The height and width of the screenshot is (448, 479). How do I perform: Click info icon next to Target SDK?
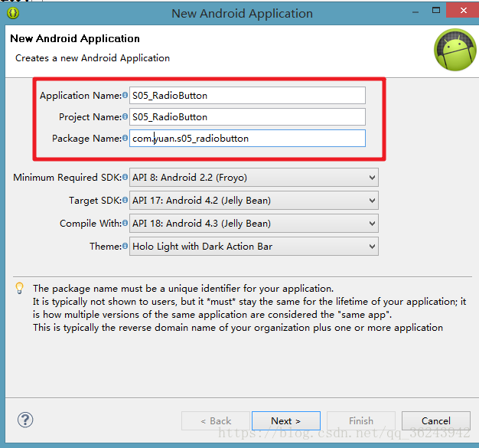pos(125,200)
